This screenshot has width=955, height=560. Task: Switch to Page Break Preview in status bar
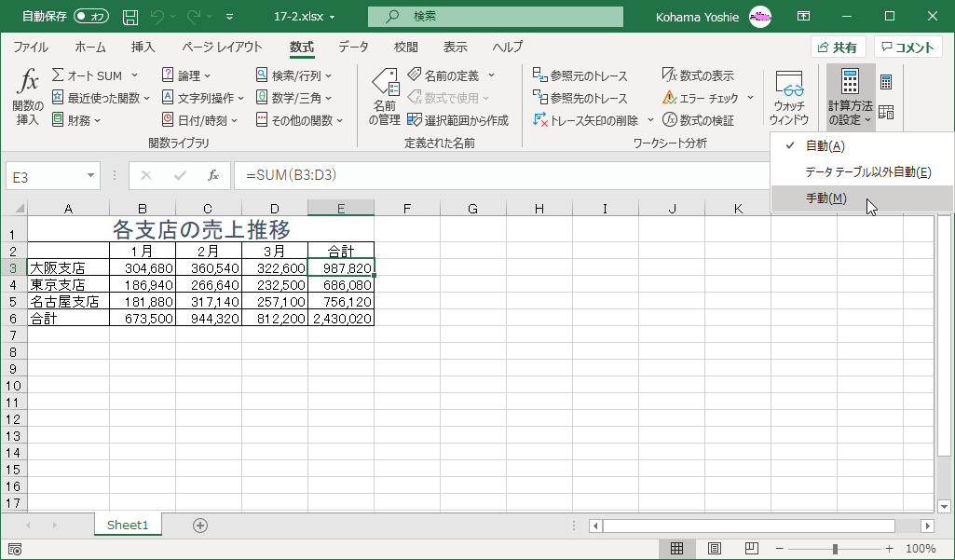point(752,549)
